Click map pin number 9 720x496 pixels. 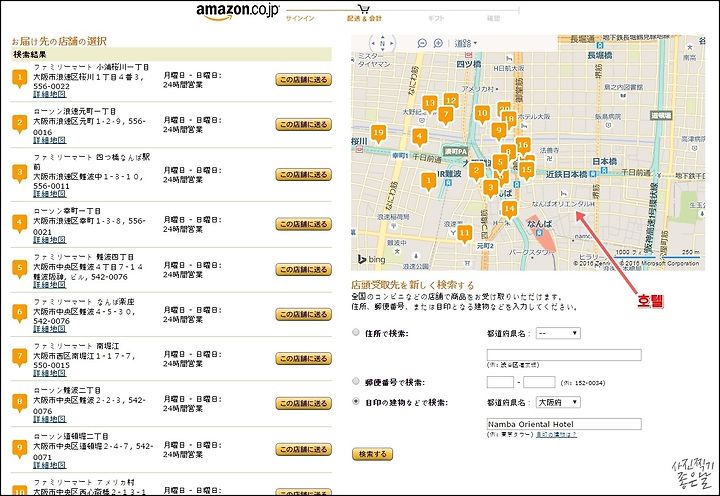(x=499, y=131)
